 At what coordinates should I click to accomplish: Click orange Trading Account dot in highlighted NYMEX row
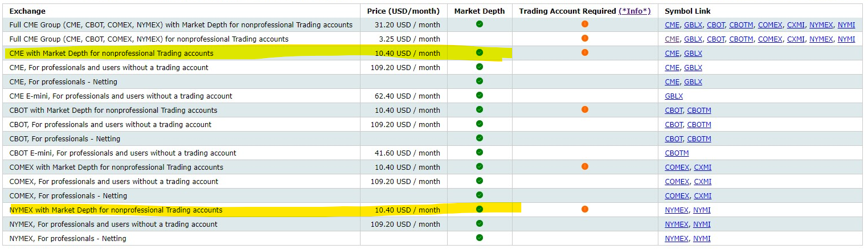click(x=585, y=209)
